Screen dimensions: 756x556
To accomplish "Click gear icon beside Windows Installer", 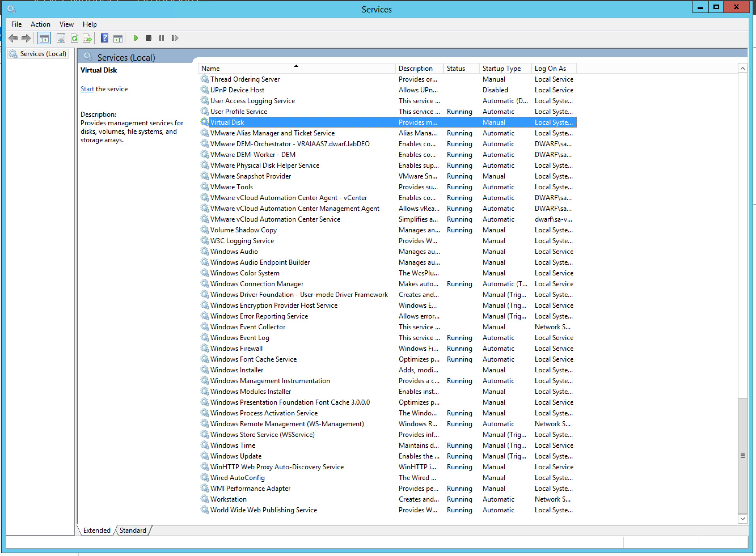I will tap(204, 370).
